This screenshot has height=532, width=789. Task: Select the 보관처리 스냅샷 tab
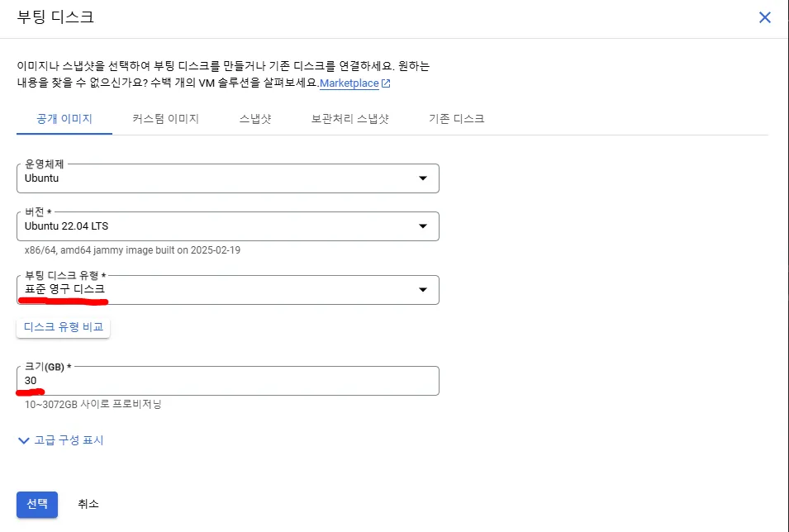pos(349,119)
